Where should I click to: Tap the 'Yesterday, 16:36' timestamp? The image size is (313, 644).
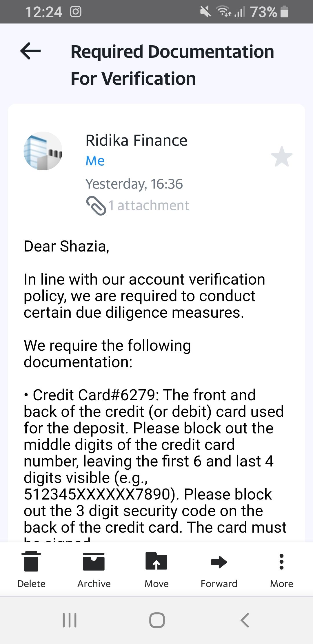134,184
